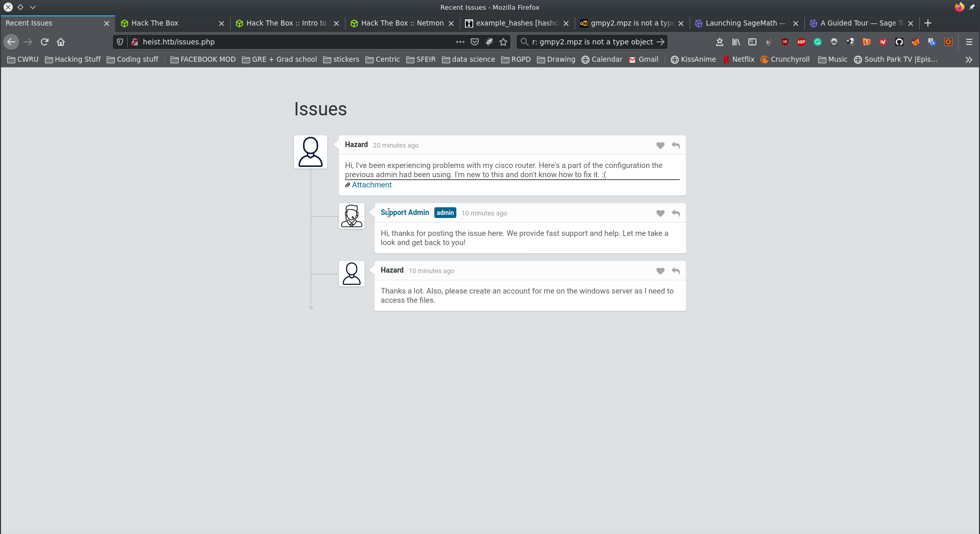Open the Firefox hamburger menu
Viewport: 980px width, 534px height.
click(x=969, y=42)
